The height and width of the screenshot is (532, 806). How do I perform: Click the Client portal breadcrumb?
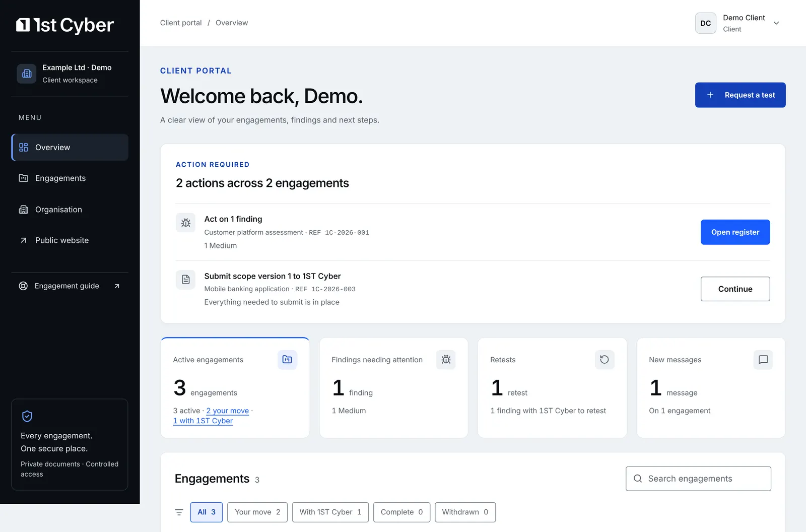pos(181,23)
